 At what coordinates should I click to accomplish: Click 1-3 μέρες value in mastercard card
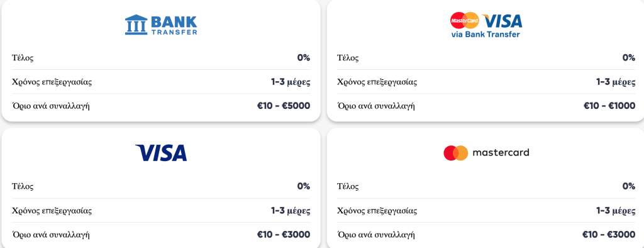pyautogui.click(x=616, y=211)
